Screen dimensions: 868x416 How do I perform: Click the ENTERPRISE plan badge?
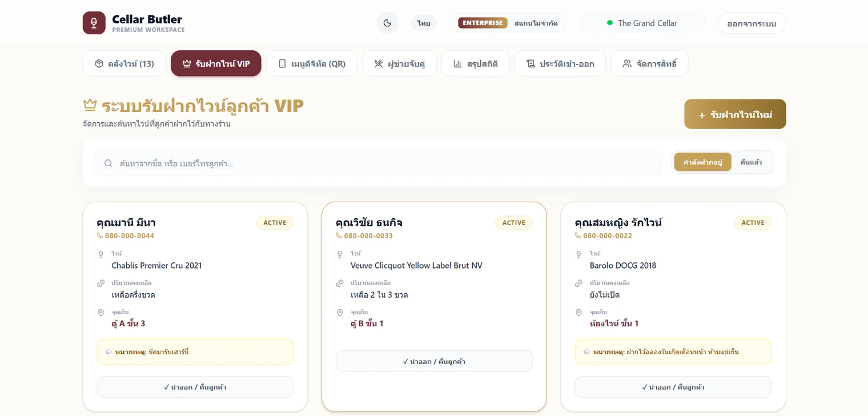pyautogui.click(x=483, y=23)
